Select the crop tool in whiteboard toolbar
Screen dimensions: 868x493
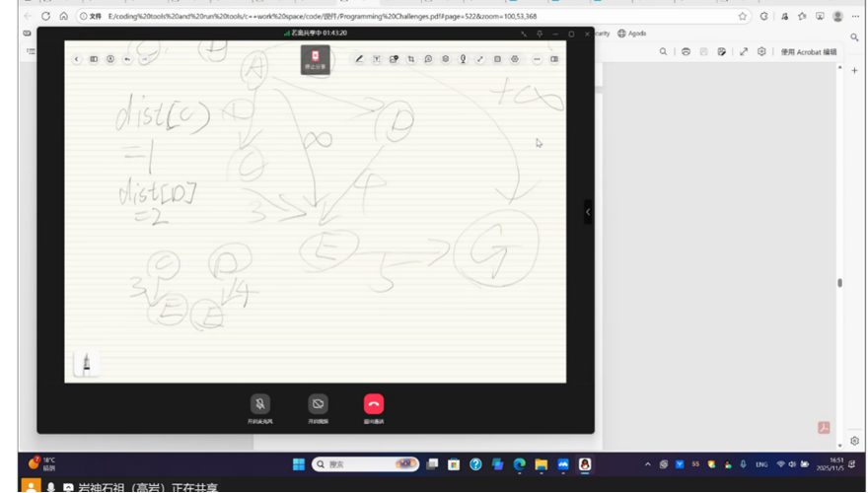(x=411, y=59)
